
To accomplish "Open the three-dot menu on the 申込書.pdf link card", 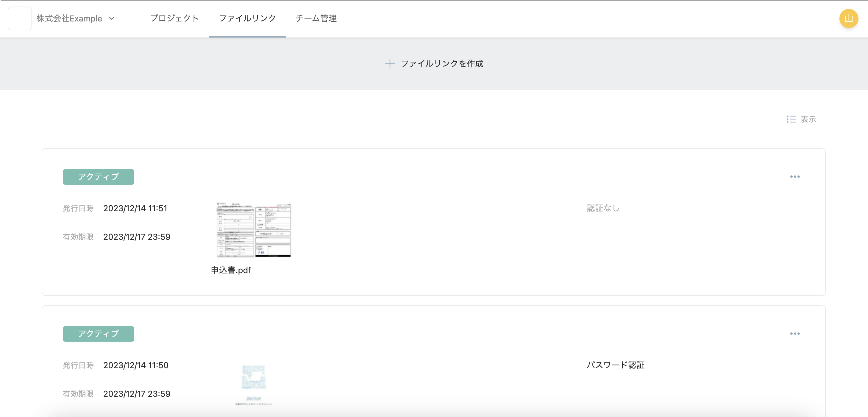I will 795,177.
